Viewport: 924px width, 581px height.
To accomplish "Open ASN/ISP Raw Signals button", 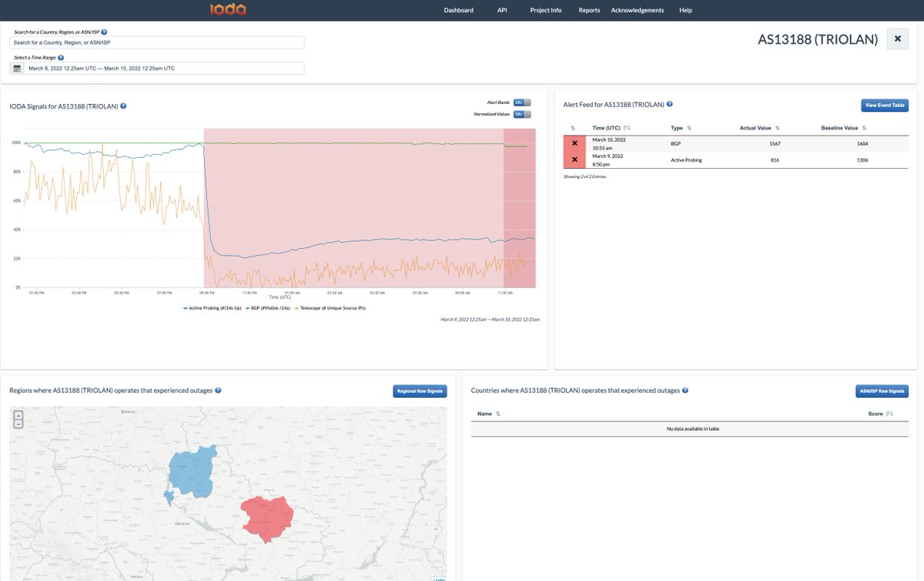I will (882, 391).
